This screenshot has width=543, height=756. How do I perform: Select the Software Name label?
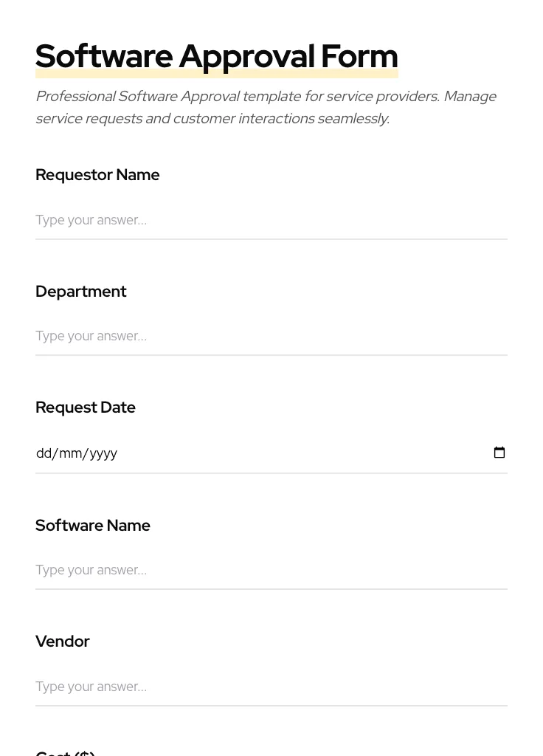point(92,525)
